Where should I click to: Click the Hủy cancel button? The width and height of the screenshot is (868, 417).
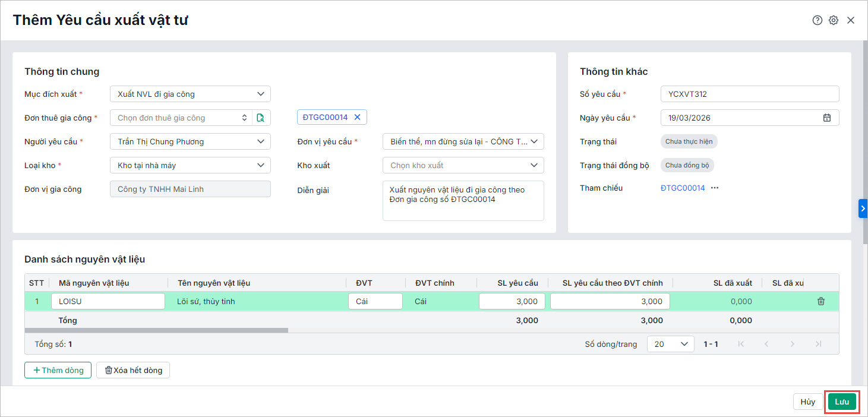click(x=807, y=402)
